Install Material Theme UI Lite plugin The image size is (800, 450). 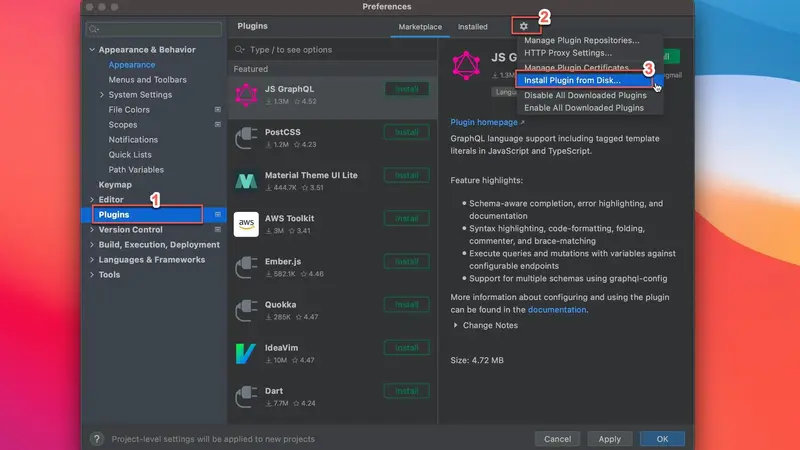click(x=407, y=176)
